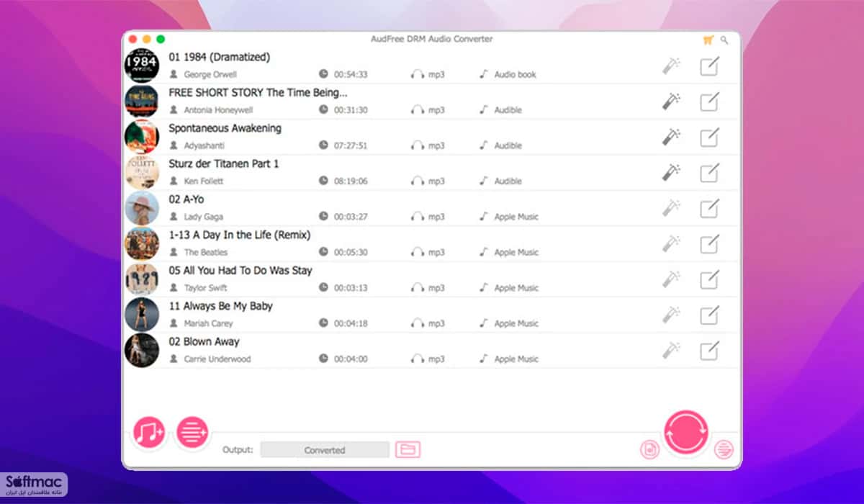This screenshot has height=504, width=864.
Task: Edit tags for 02 A-Yo
Action: (x=709, y=209)
